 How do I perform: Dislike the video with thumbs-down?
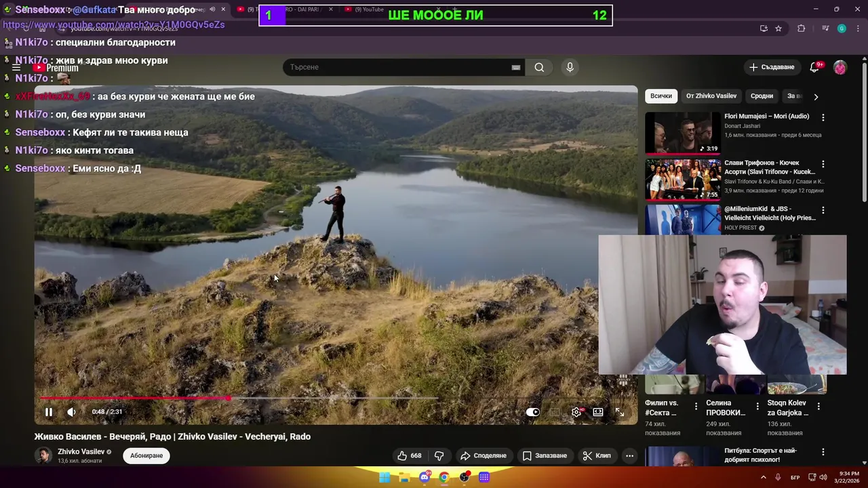click(x=439, y=455)
